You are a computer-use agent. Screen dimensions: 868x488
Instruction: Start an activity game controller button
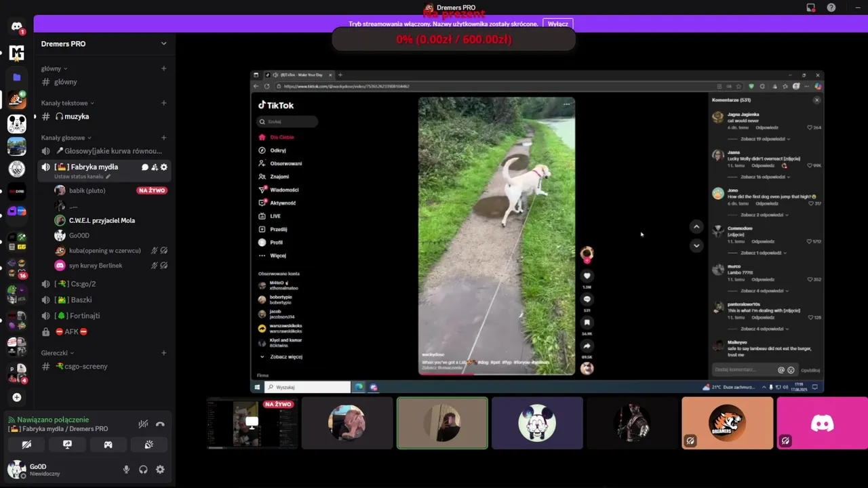[108, 445]
